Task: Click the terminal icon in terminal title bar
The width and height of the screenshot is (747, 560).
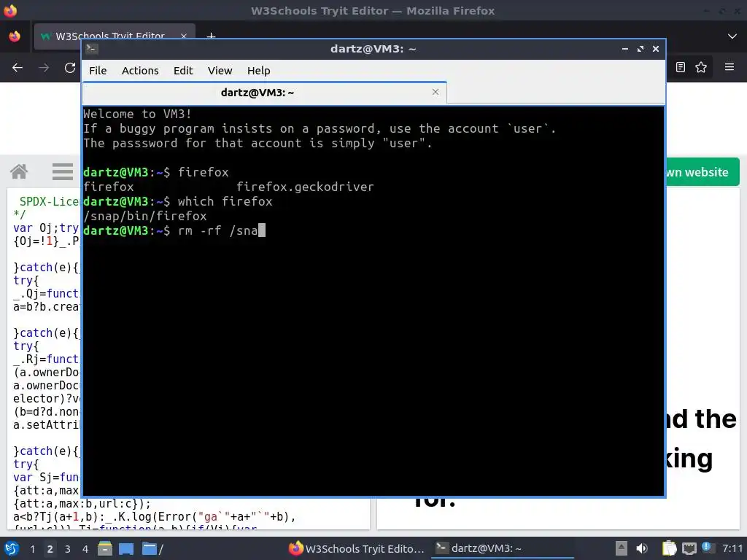Action: (92, 49)
